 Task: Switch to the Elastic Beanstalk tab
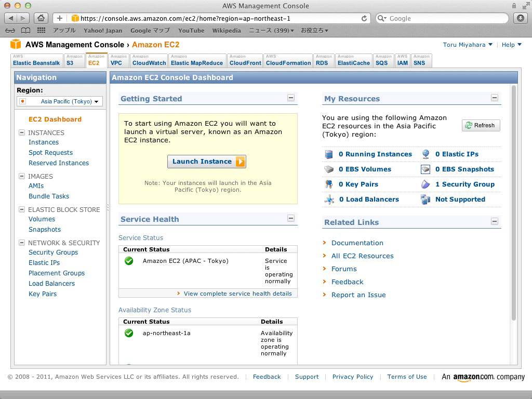coord(37,60)
